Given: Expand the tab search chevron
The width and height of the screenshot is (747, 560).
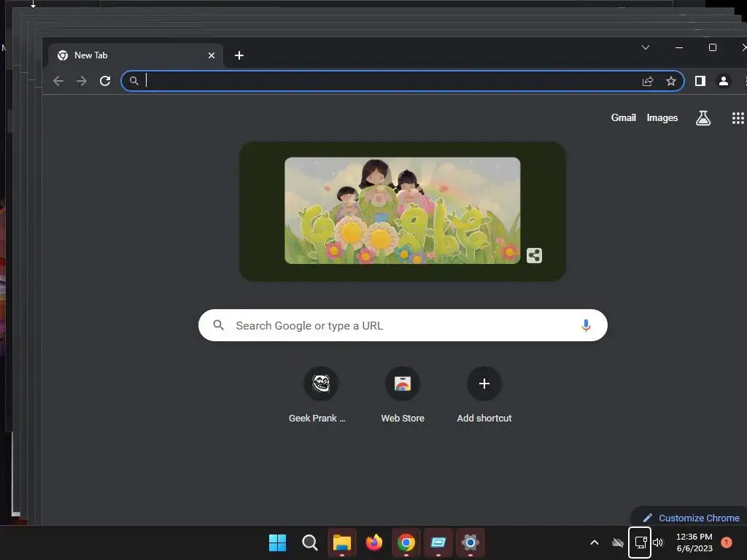Looking at the screenshot, I should coord(646,47).
